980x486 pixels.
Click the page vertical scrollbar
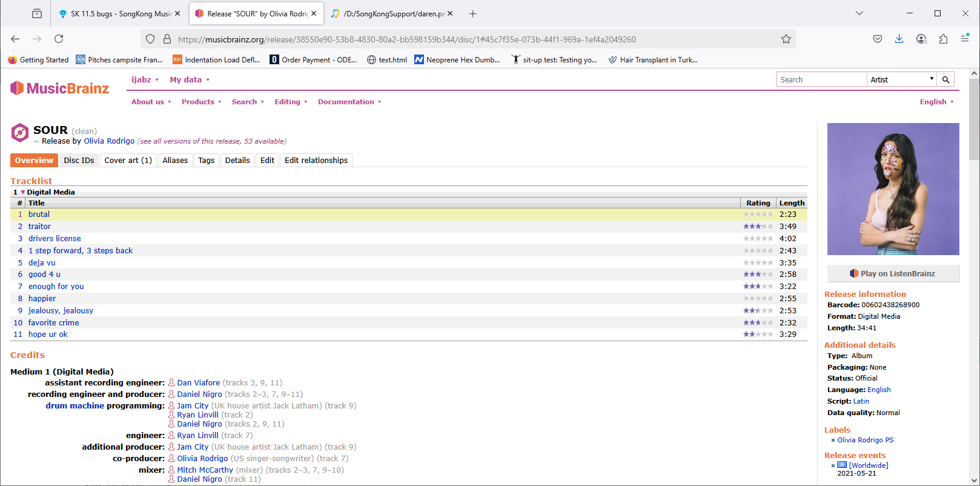974,119
